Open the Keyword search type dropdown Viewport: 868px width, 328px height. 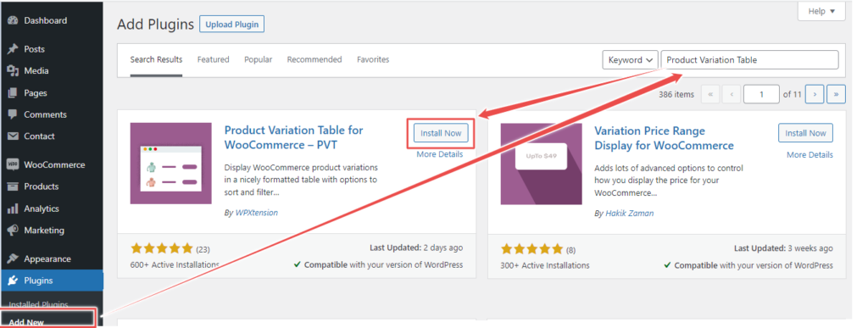pos(630,60)
